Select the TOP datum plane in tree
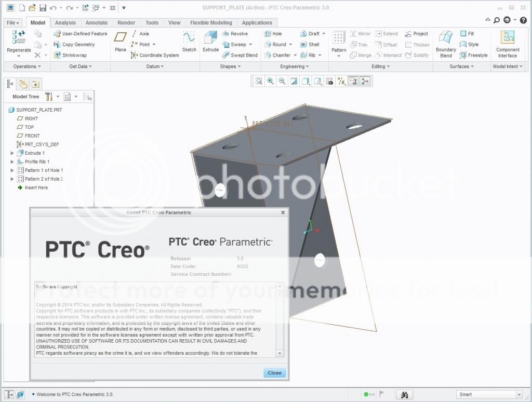Viewport: 532px width, 402px height. [29, 127]
